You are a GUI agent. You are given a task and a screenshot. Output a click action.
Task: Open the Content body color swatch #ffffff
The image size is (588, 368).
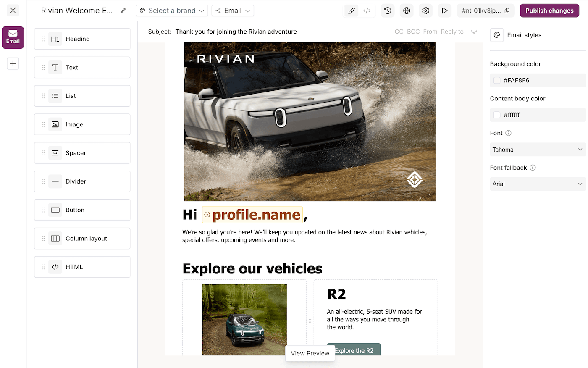pyautogui.click(x=497, y=115)
